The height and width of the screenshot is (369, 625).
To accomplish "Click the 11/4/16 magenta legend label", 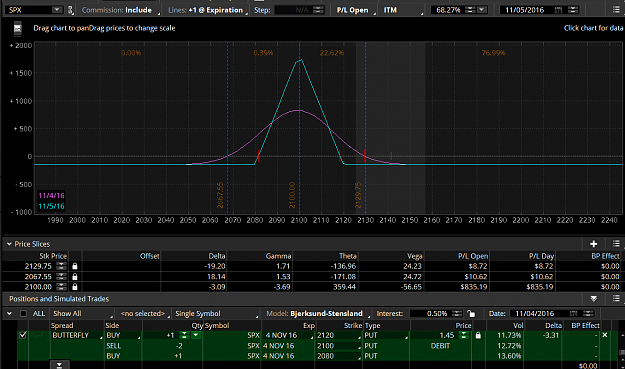I will tap(51, 195).
